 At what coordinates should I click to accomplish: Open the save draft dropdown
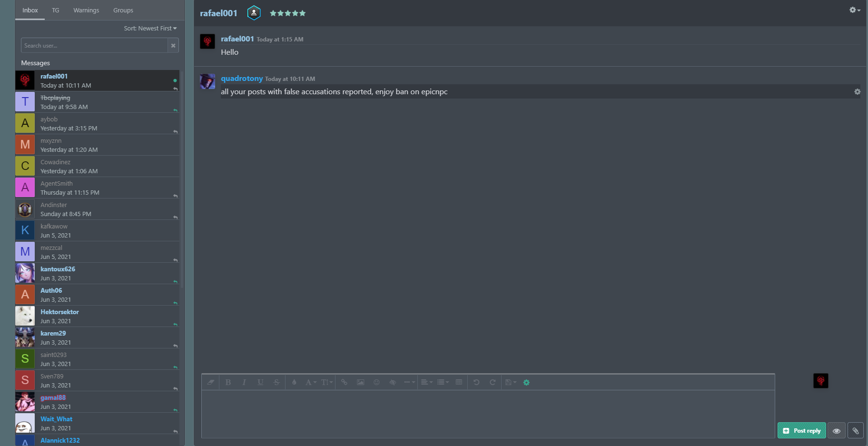pos(511,382)
